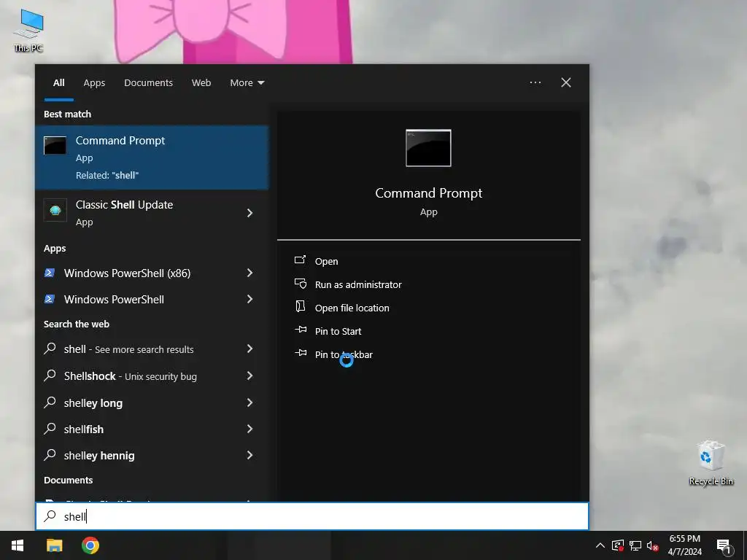Click the magnifier icon in the search box
747x560 pixels.
click(x=50, y=516)
